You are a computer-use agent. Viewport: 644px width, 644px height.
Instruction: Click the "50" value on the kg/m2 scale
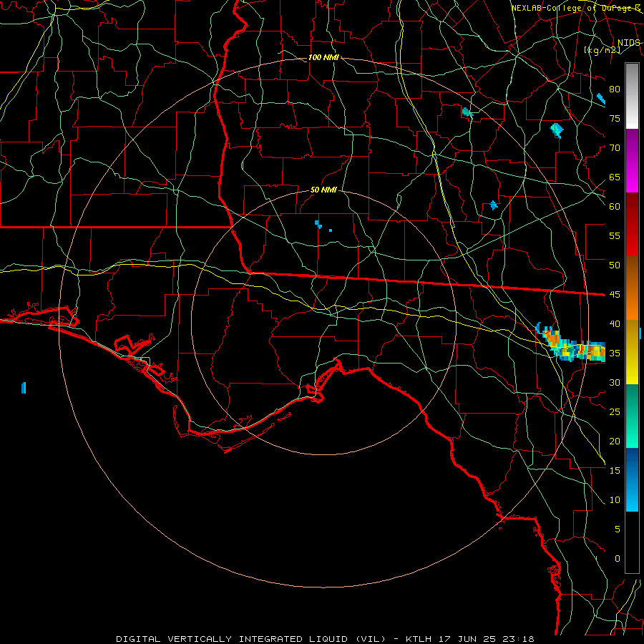tap(615, 265)
